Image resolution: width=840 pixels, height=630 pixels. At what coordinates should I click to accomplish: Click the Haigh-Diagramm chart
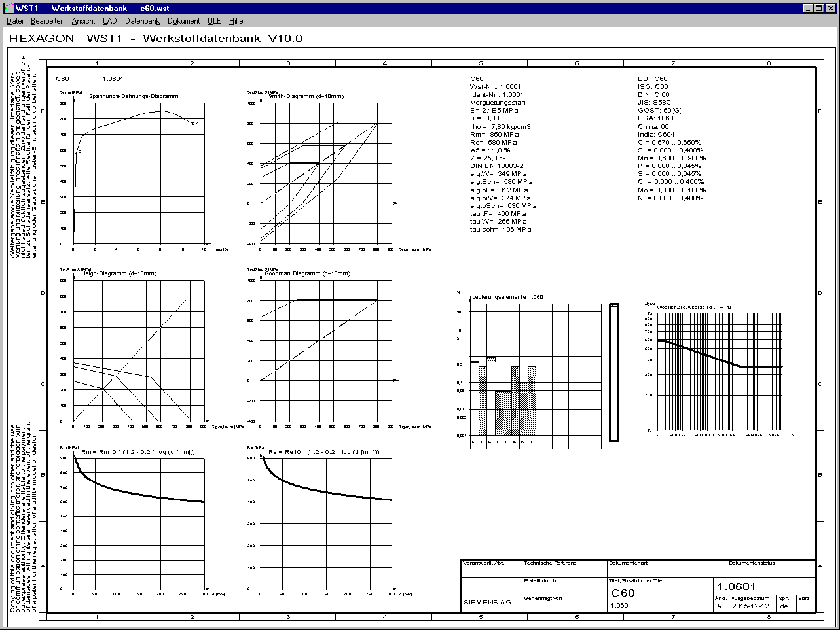point(139,350)
